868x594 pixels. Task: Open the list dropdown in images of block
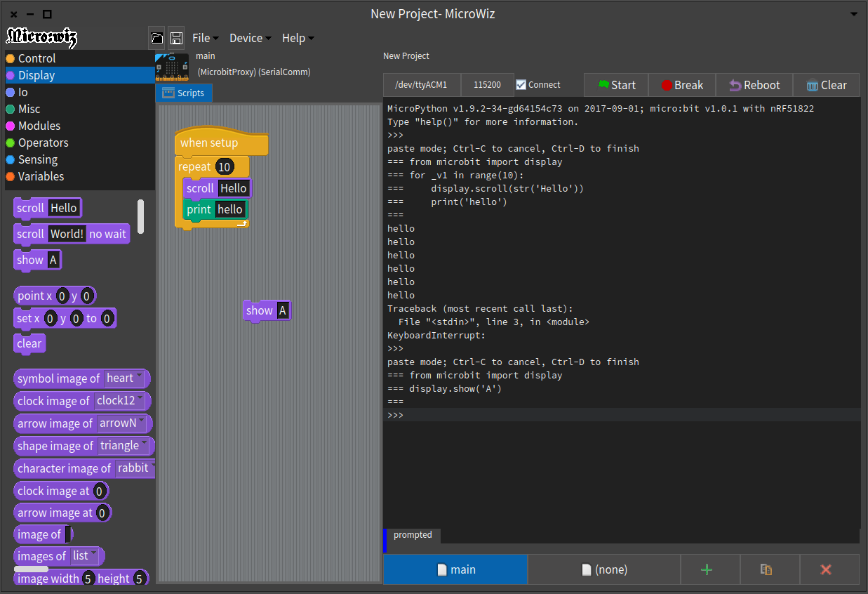click(86, 556)
